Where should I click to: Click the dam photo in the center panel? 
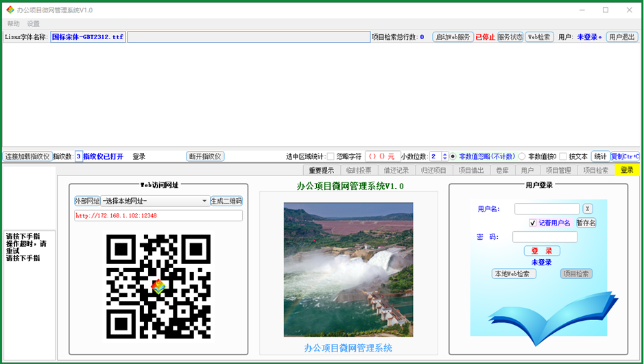click(x=348, y=269)
